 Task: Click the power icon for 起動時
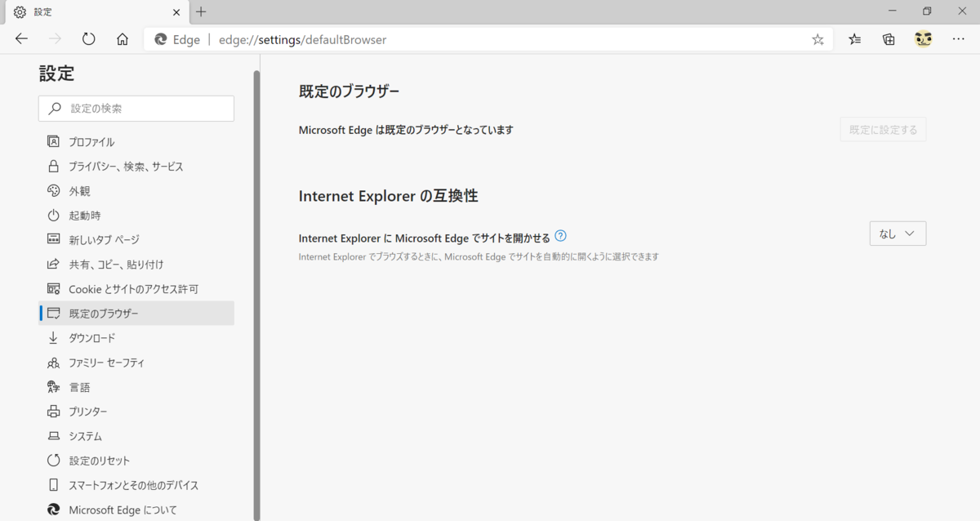[53, 215]
